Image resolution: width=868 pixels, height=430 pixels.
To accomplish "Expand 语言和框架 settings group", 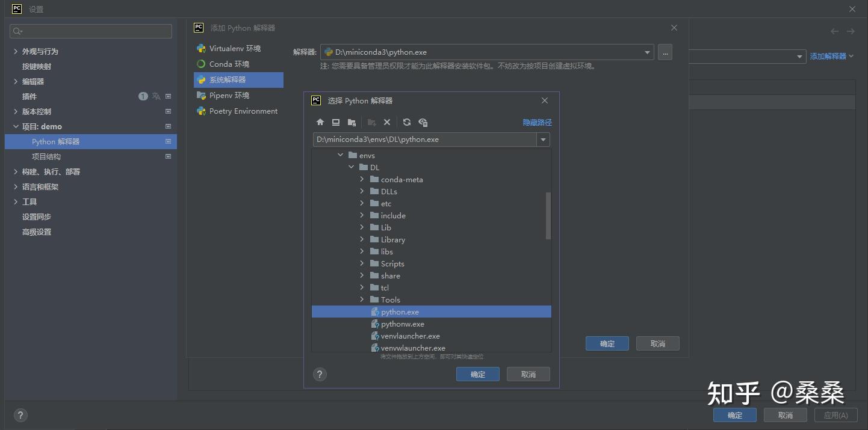I will click(x=16, y=186).
